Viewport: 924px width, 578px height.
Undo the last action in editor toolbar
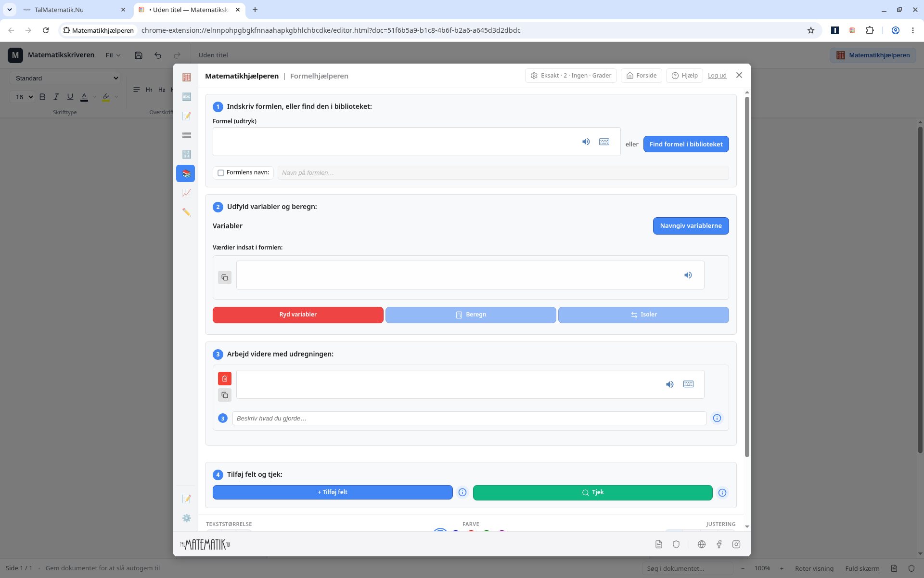click(158, 55)
